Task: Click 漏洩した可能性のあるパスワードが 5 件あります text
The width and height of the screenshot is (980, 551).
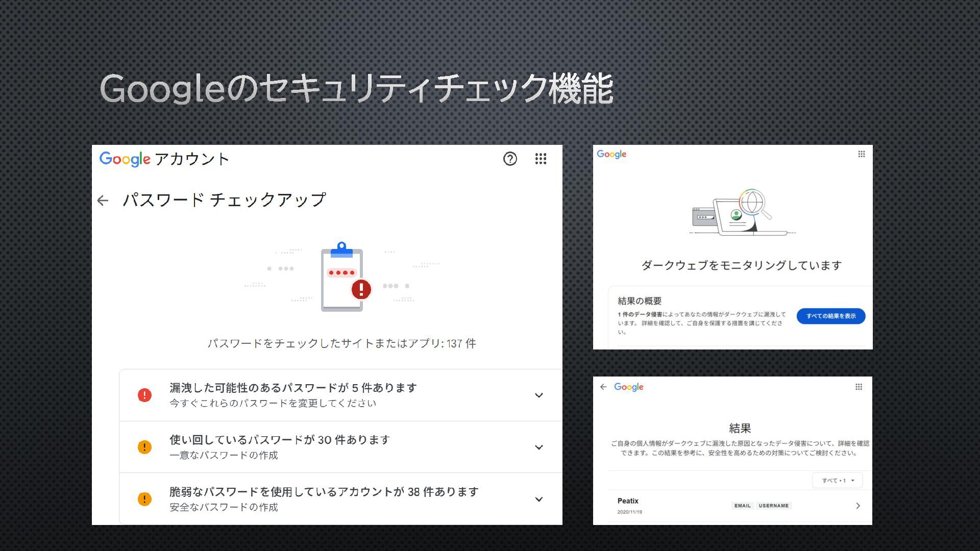Action: tap(293, 388)
